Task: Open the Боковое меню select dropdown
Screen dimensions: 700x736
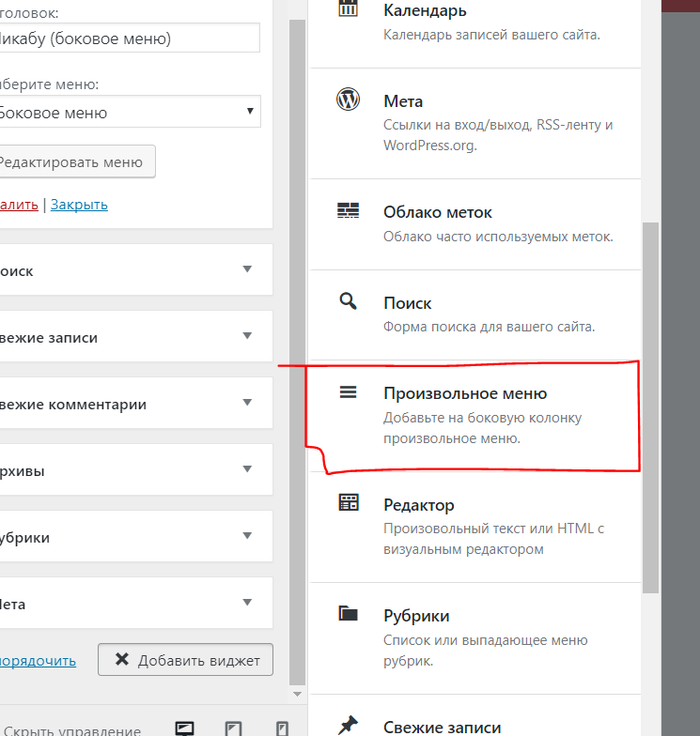Action: pyautogui.click(x=128, y=112)
